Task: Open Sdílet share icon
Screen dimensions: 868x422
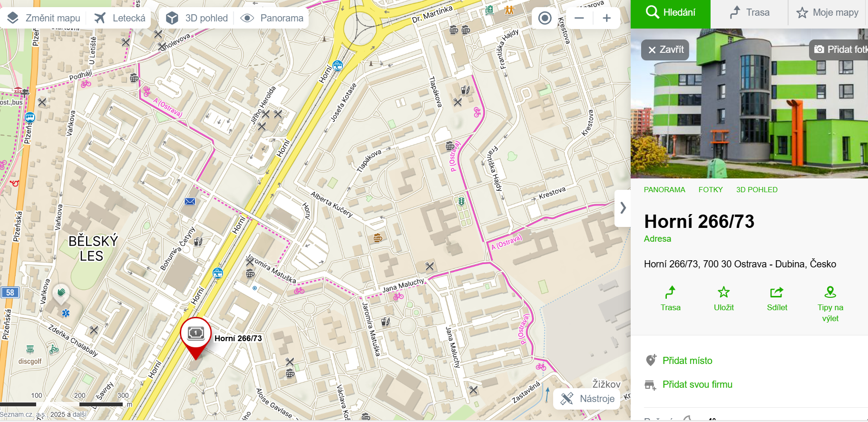Action: [x=777, y=292]
